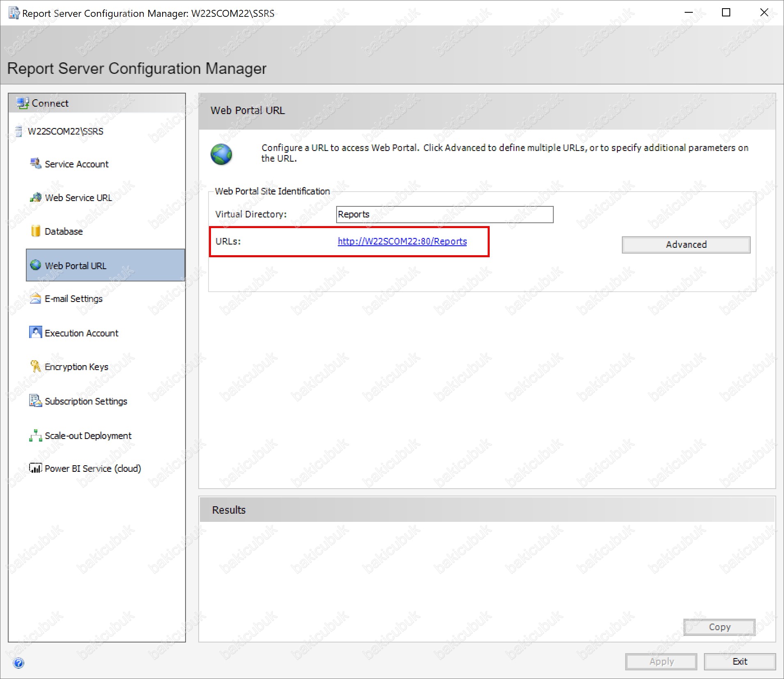Screen dimensions: 784x679
Task: Click the Connect label in the sidebar
Action: [50, 103]
